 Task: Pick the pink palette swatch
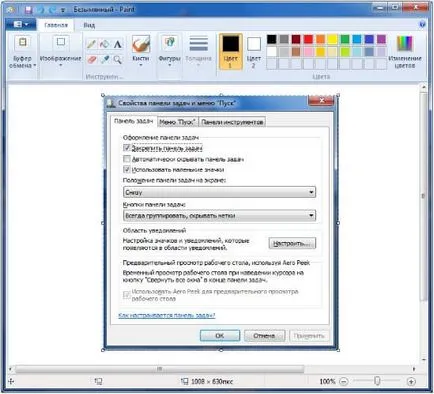point(308,52)
